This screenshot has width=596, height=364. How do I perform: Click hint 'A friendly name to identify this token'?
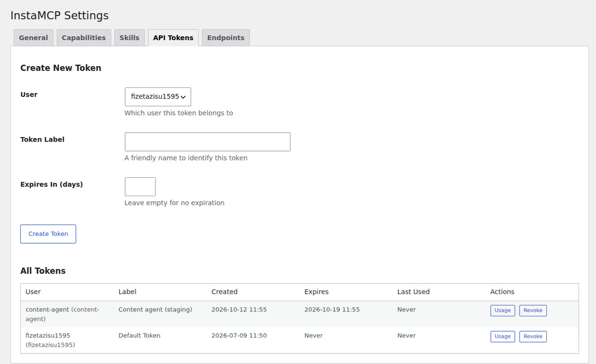coord(186,158)
